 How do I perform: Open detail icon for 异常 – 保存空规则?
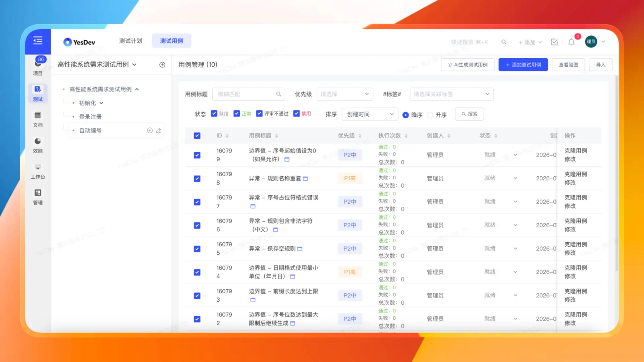click(300, 249)
